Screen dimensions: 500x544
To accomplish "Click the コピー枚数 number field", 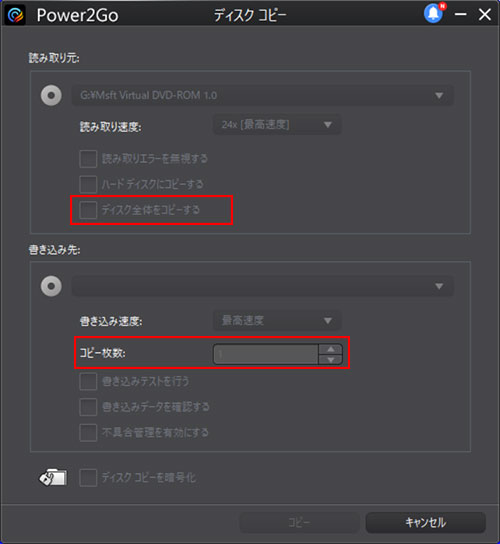I will 266,354.
